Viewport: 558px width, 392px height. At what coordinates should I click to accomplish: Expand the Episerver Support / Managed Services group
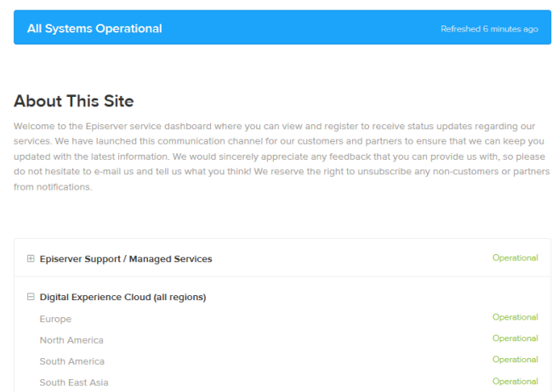click(31, 258)
